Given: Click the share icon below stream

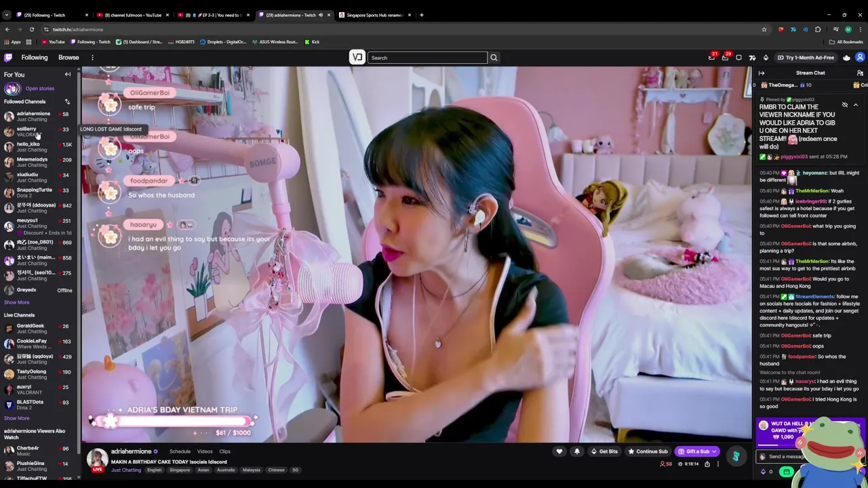Looking at the screenshot, I should click(x=707, y=464).
